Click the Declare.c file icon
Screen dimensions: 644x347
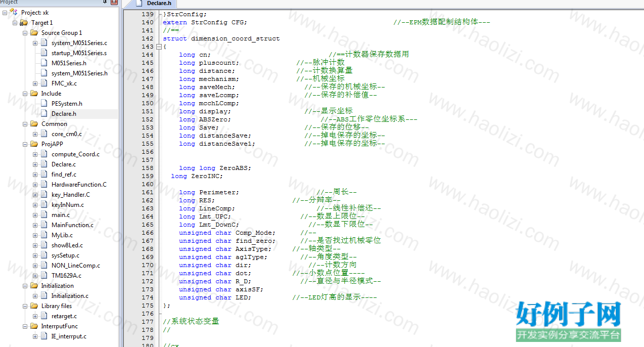pyautogui.click(x=44, y=164)
